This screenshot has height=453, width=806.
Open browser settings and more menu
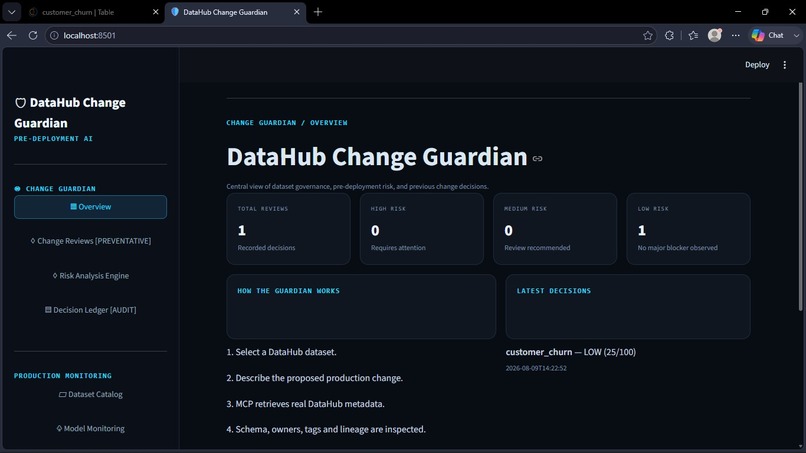coord(736,35)
